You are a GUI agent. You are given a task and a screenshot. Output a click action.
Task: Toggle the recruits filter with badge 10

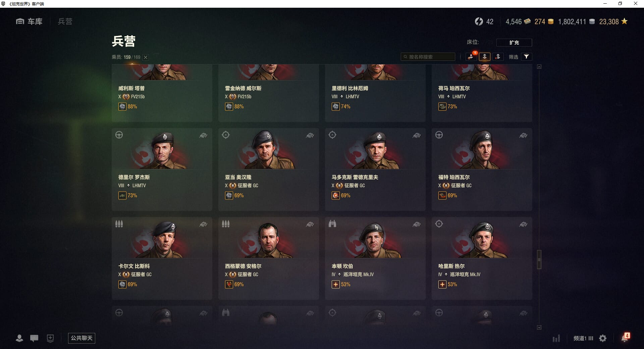click(471, 56)
